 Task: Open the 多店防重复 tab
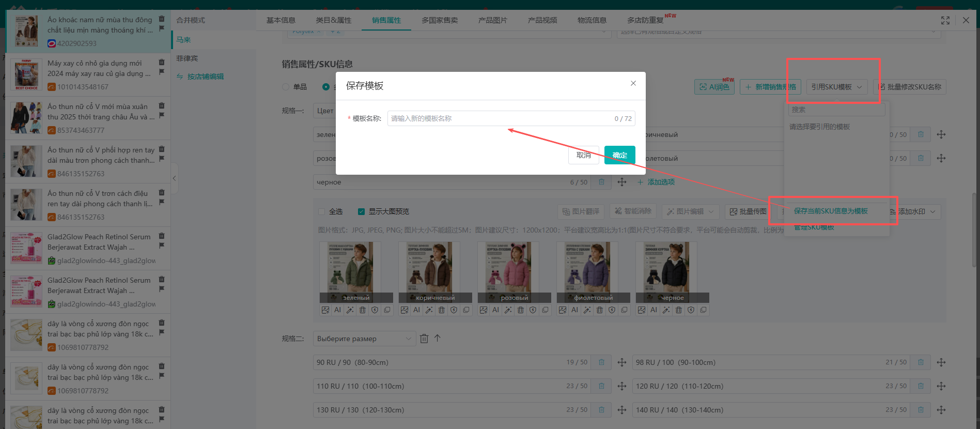click(x=646, y=20)
